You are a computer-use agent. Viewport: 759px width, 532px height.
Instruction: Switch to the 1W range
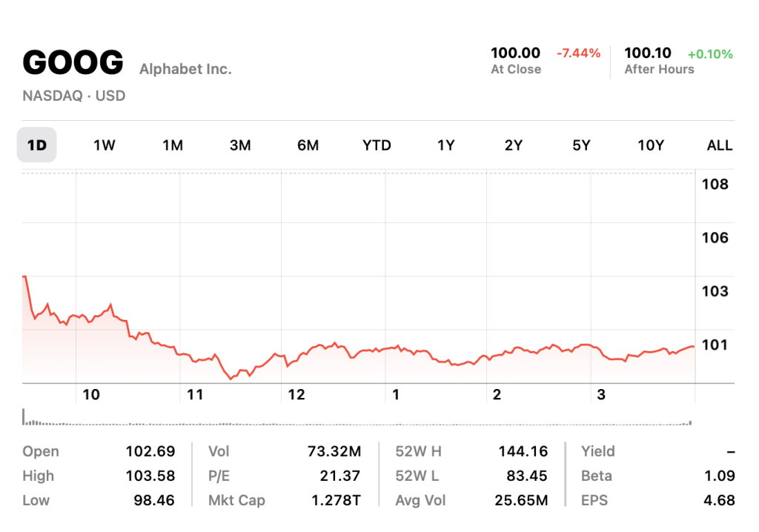tap(105, 145)
